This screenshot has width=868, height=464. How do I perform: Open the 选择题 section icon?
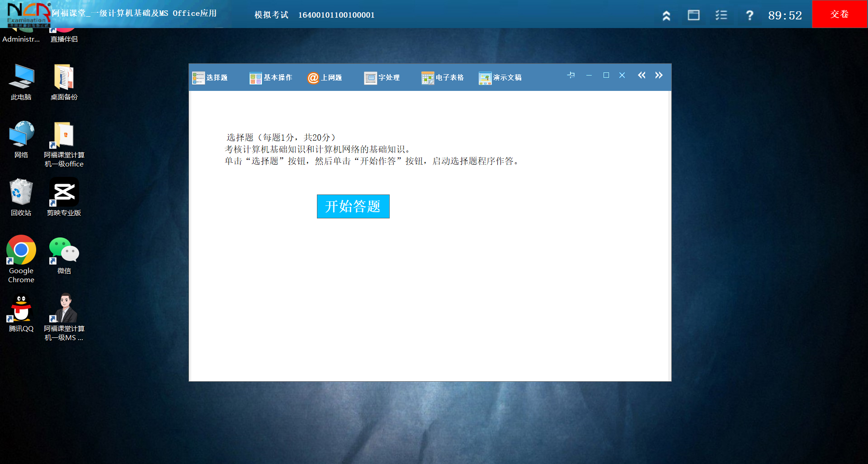tap(198, 77)
